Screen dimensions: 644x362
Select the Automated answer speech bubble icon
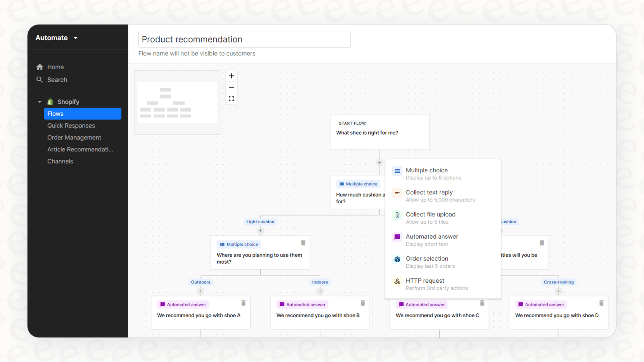tap(397, 237)
